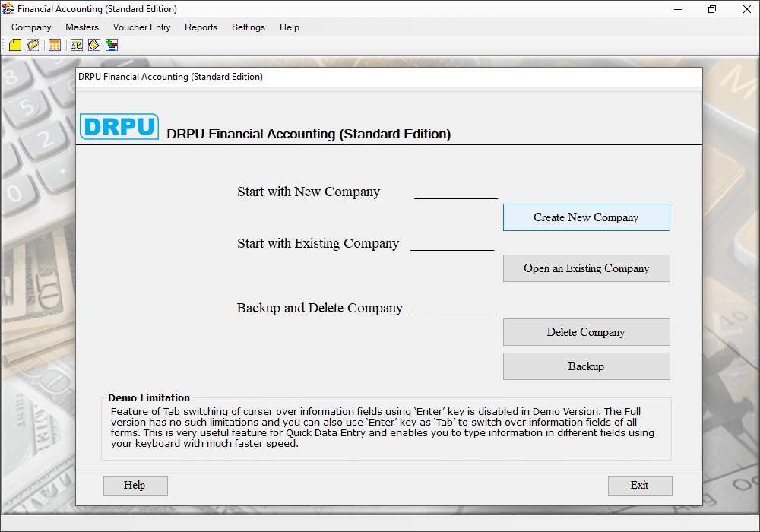Click Open an Existing Company button
Image resolution: width=760 pixels, height=532 pixels.
587,268
